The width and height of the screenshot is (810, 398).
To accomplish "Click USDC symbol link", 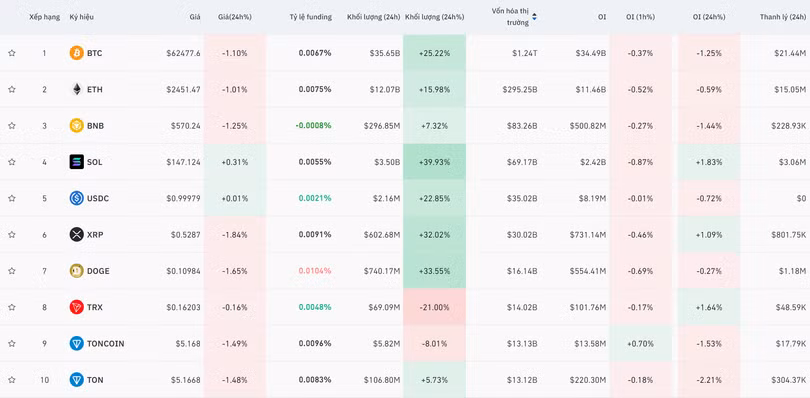I will (x=98, y=198).
